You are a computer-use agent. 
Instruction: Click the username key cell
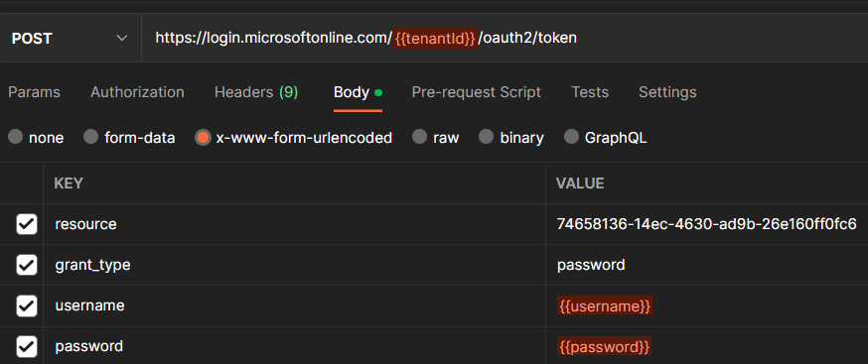295,305
